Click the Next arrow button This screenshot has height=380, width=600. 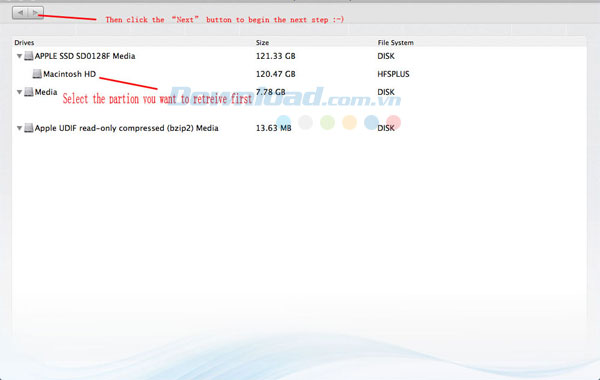(x=36, y=13)
